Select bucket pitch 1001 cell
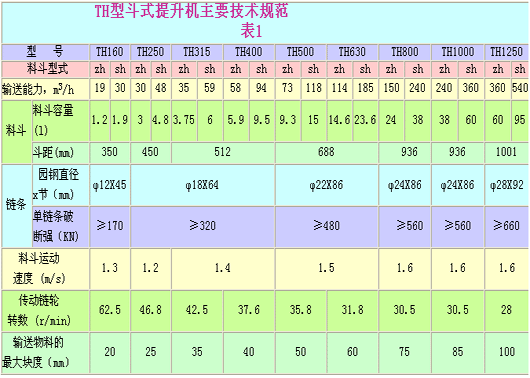 pos(506,152)
